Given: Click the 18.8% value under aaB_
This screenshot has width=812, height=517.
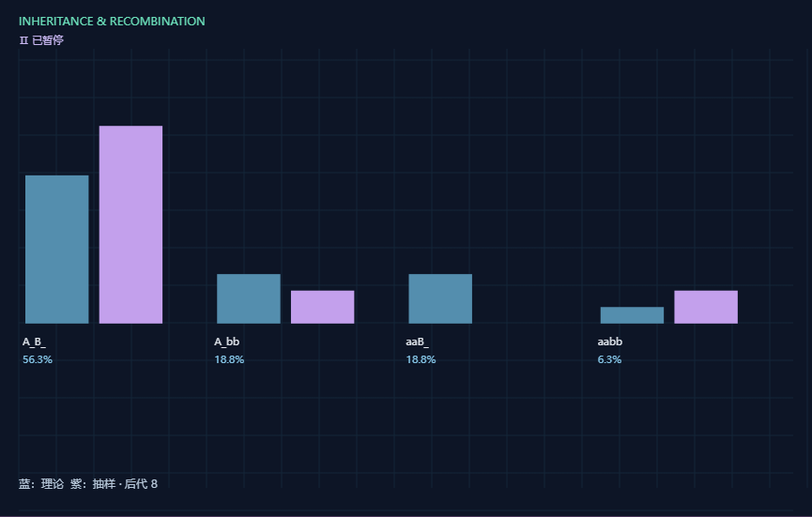Looking at the screenshot, I should point(421,359).
